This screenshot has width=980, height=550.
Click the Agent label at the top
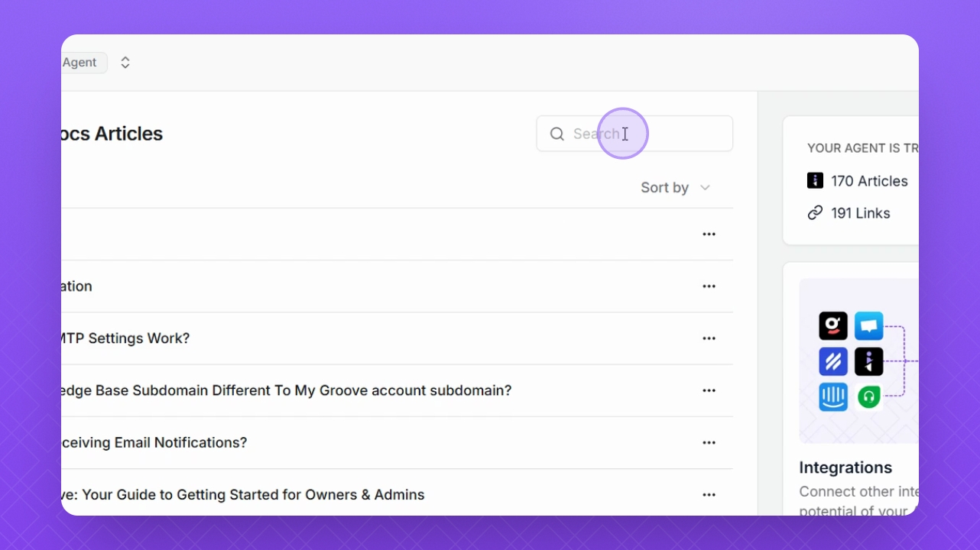[x=80, y=63]
